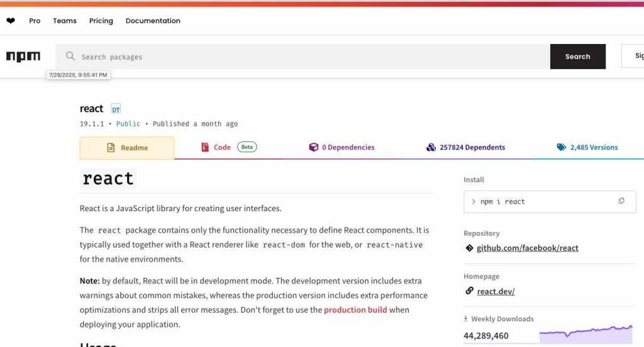Screen dimensions: 644x347
Task: Open the 257824 Dependents tab
Action: [466, 148]
